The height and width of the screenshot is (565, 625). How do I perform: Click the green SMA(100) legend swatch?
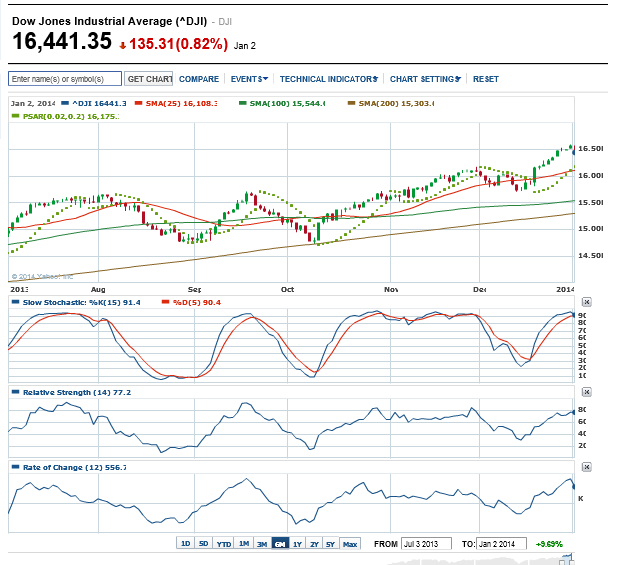242,103
